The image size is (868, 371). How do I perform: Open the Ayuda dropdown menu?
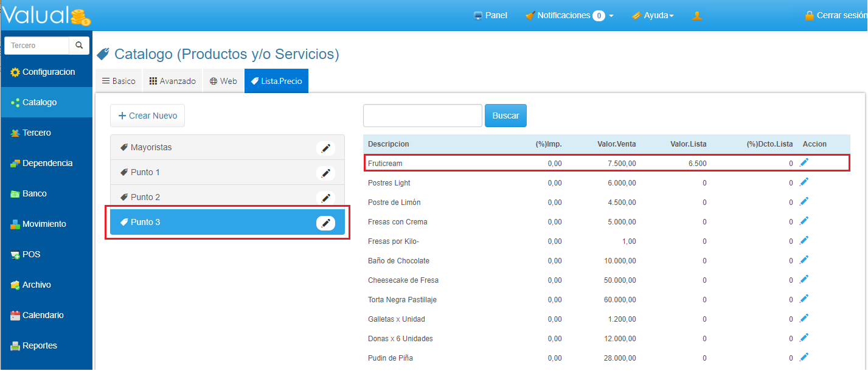pyautogui.click(x=653, y=16)
